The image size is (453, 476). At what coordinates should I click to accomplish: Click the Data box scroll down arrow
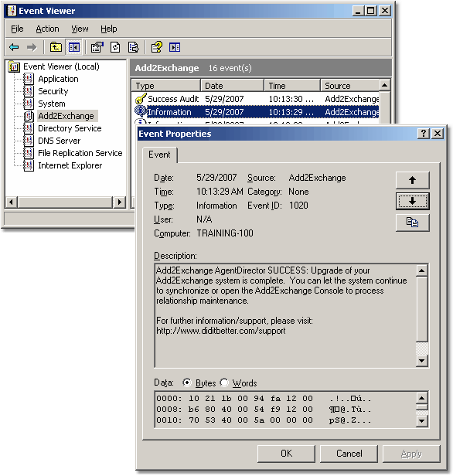[422, 420]
